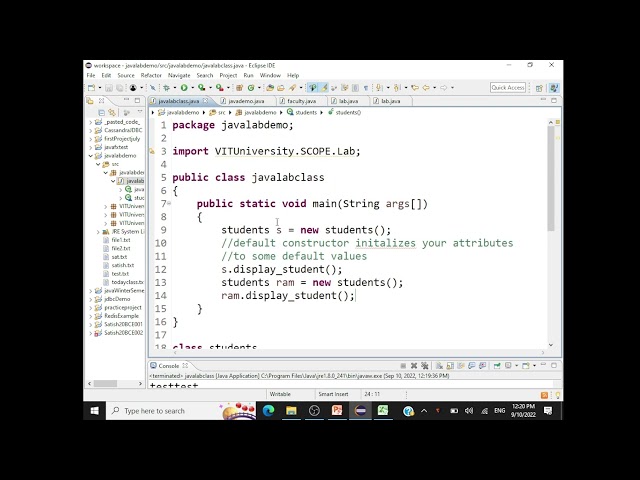Click the Debug bug icon in toolbar
The image size is (640, 480).
tap(166, 88)
